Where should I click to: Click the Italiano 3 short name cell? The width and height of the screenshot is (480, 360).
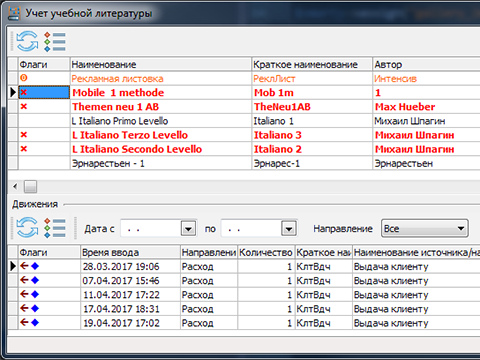(x=312, y=135)
